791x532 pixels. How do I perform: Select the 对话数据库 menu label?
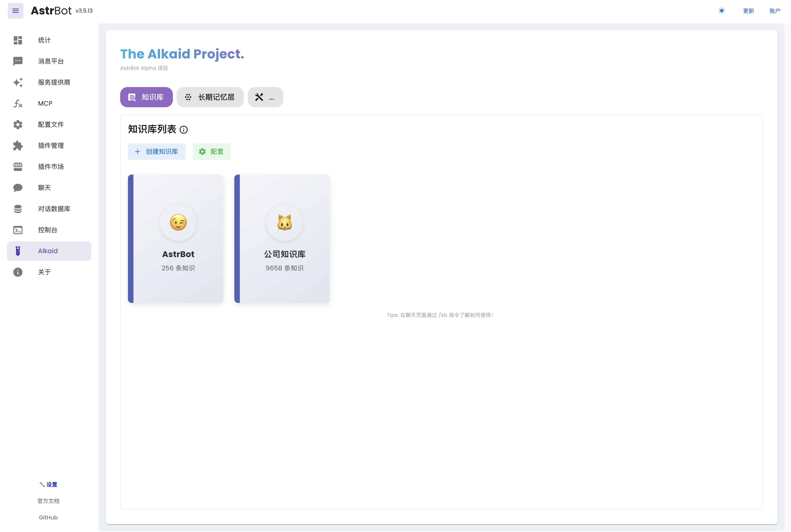pyautogui.click(x=54, y=209)
